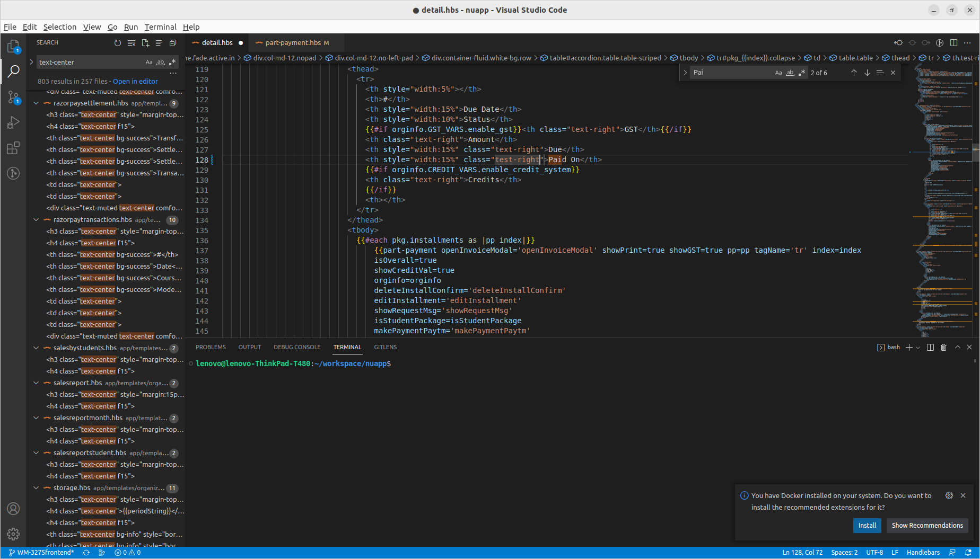Toggle Match Whole Word in find widget
Screen dimensions: 980x559
[790, 73]
